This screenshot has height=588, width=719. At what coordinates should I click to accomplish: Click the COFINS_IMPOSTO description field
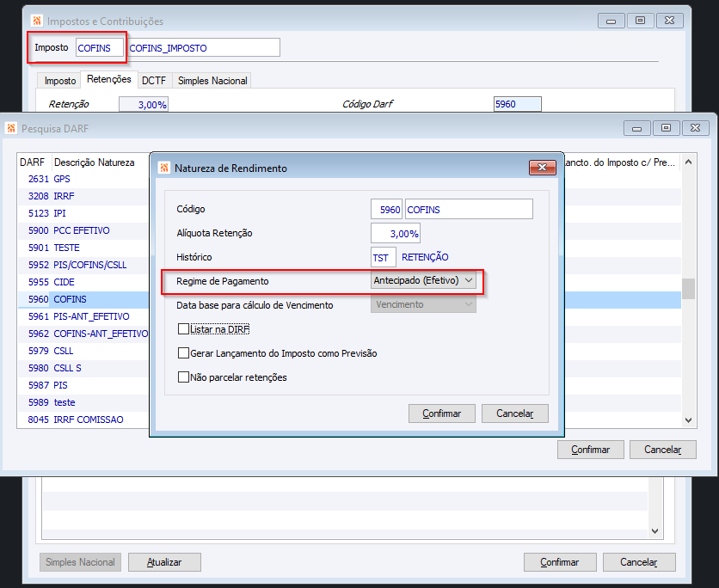coord(204,47)
